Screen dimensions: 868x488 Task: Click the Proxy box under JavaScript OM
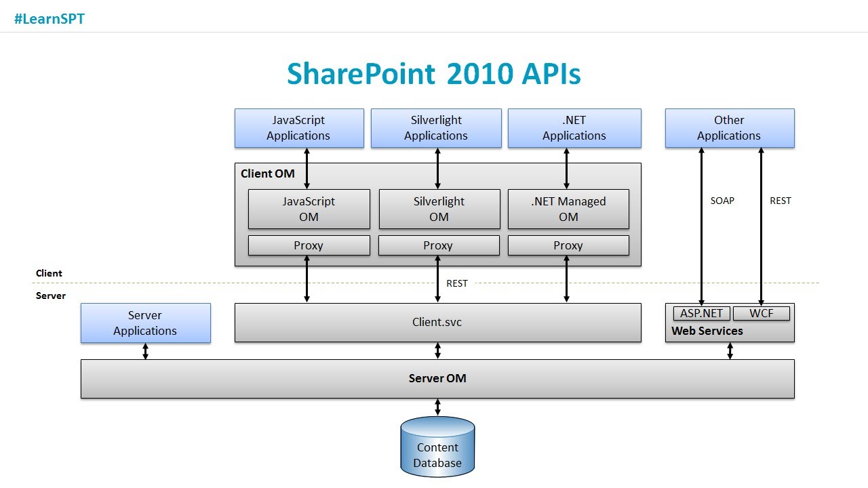[309, 245]
